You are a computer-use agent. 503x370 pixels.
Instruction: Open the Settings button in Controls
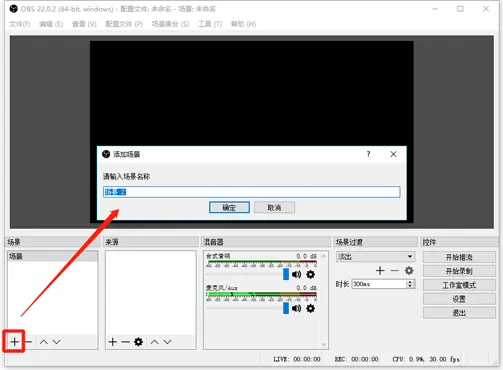459,299
